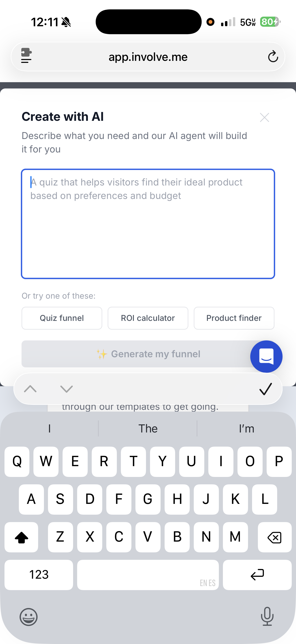Image resolution: width=296 pixels, height=644 pixels.
Task: Reload the app.involve.me page
Action: (x=273, y=56)
